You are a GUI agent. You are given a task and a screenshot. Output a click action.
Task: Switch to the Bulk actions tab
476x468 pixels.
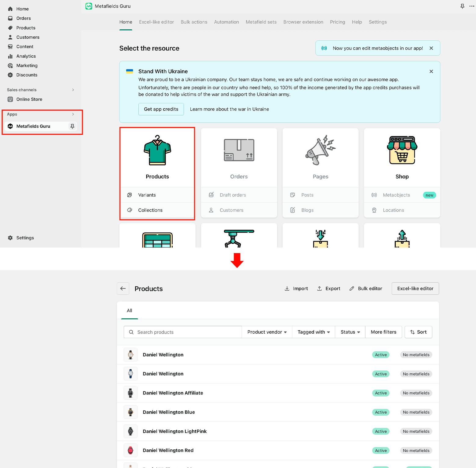[x=194, y=22]
